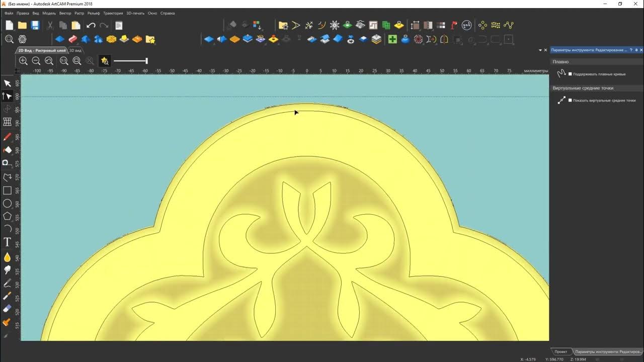Image resolution: width=644 pixels, height=362 pixels.
Task: Pin the tool settings panel
Action: tap(636, 50)
